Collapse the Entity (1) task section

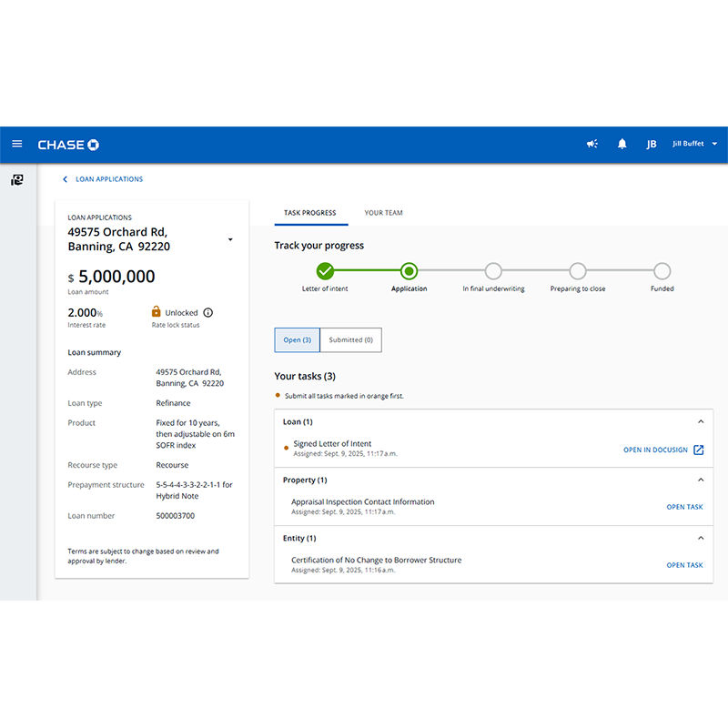[700, 538]
